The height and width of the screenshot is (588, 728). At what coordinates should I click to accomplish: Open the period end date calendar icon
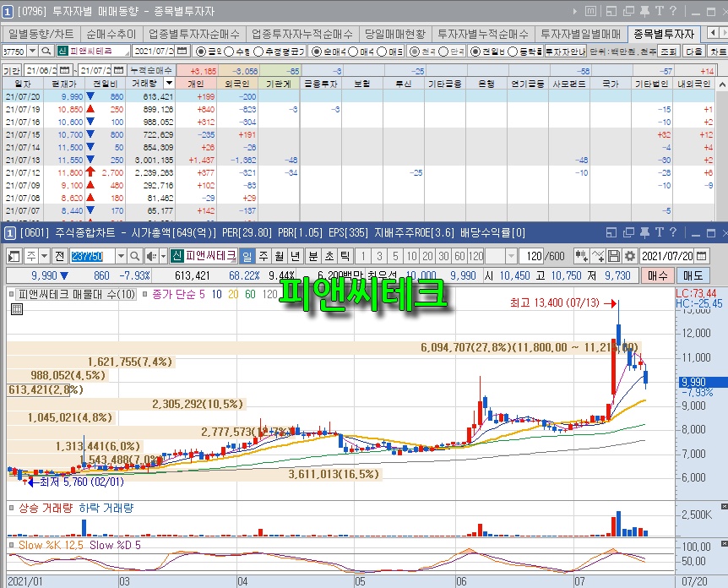119,70
